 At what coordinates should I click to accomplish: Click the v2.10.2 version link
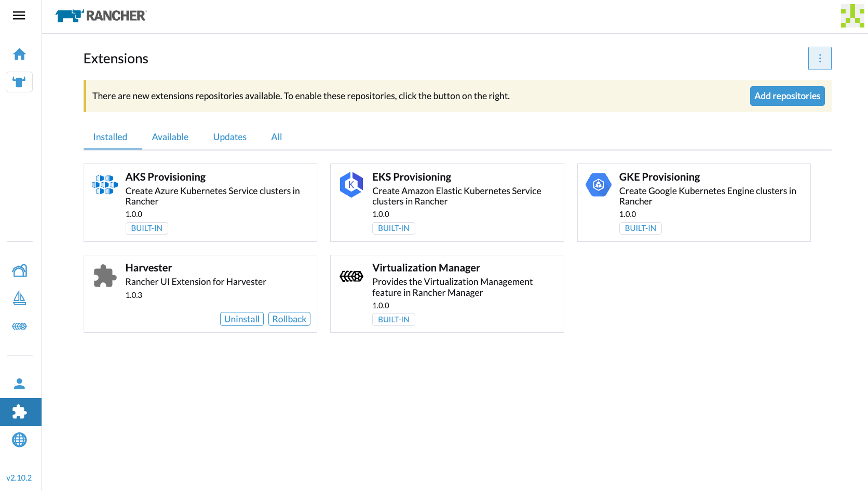(19, 478)
